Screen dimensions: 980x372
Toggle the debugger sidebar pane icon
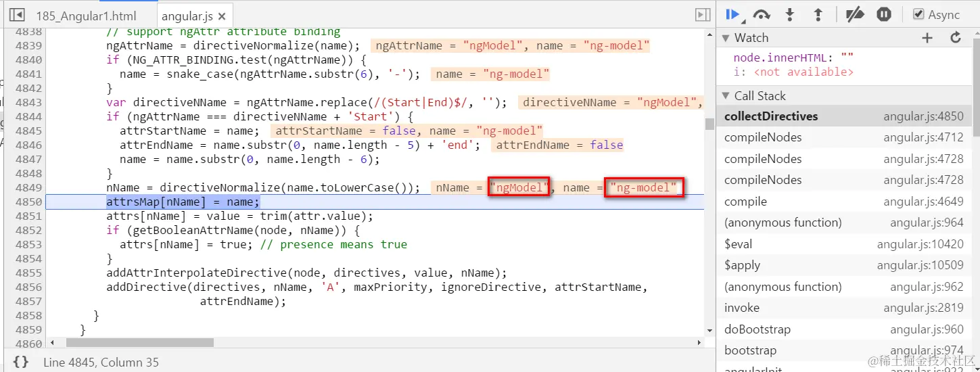tap(703, 15)
